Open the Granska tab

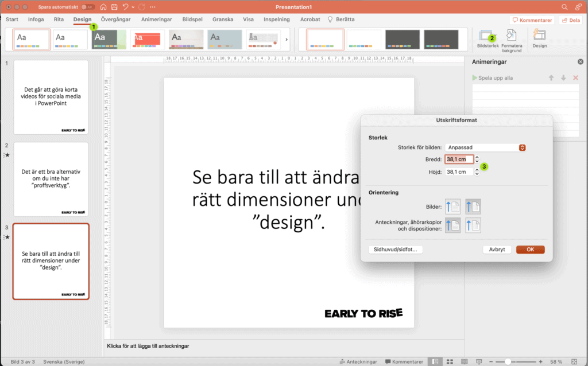pyautogui.click(x=223, y=20)
